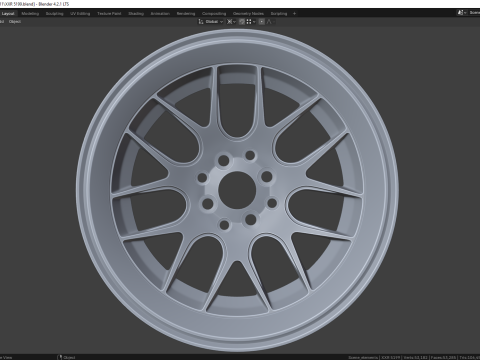Switch to the Layout workspace tab

pos(8,14)
